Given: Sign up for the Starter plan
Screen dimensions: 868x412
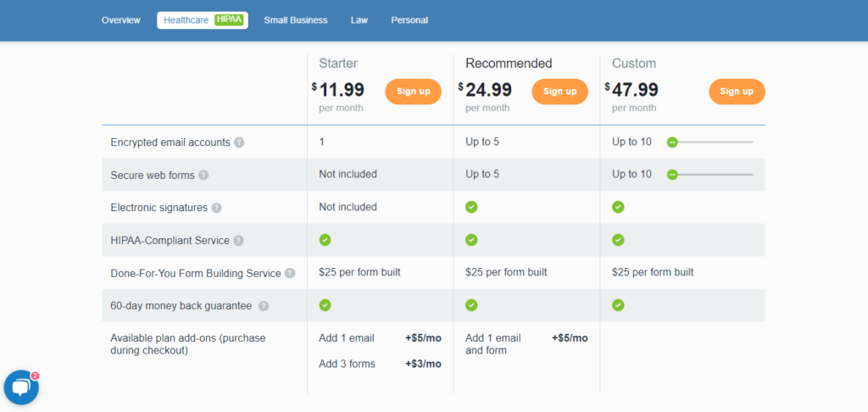Looking at the screenshot, I should tap(413, 92).
